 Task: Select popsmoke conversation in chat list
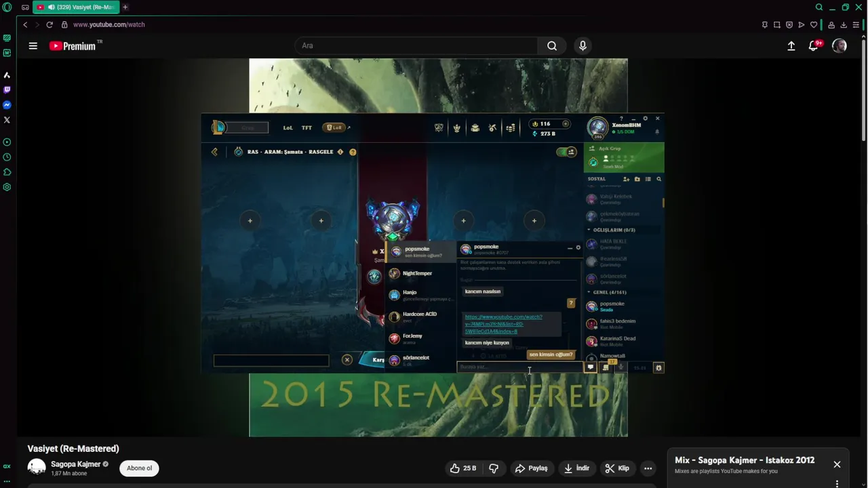click(x=421, y=251)
